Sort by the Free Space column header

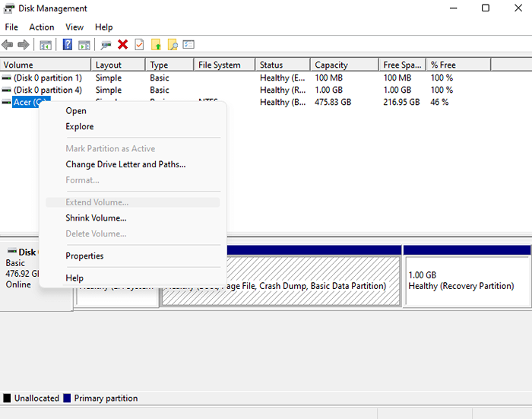point(402,65)
